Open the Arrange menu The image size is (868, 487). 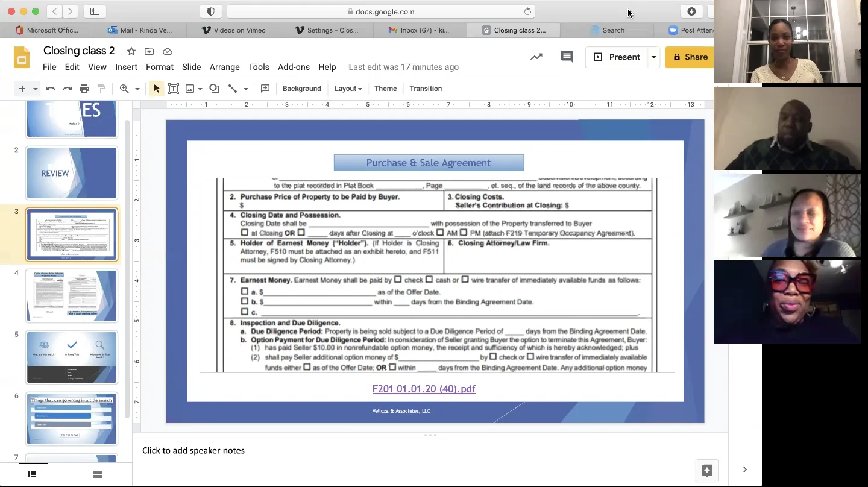click(x=225, y=67)
